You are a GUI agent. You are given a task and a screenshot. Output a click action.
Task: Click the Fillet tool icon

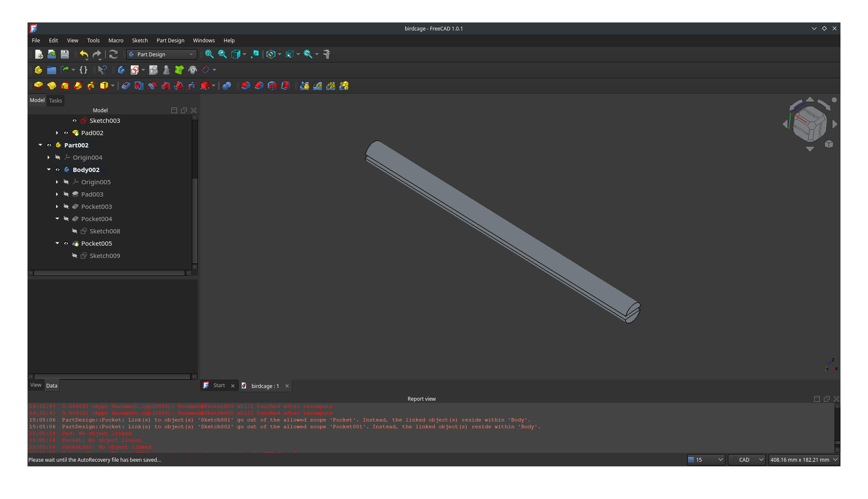click(x=246, y=86)
